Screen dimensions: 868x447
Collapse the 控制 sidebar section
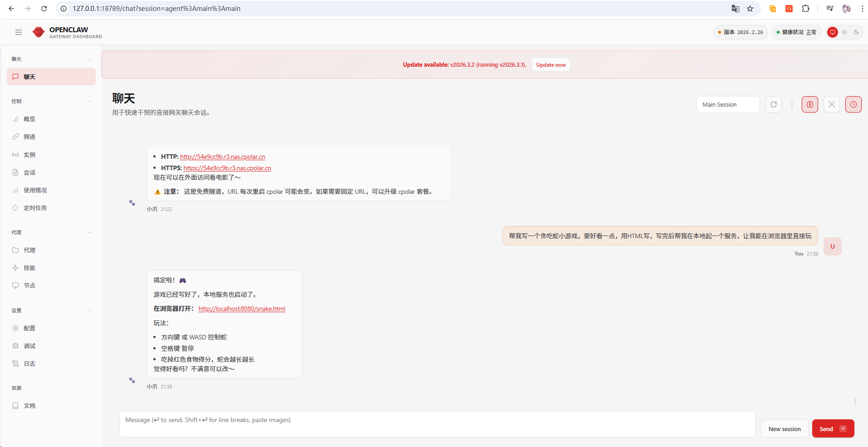point(90,101)
